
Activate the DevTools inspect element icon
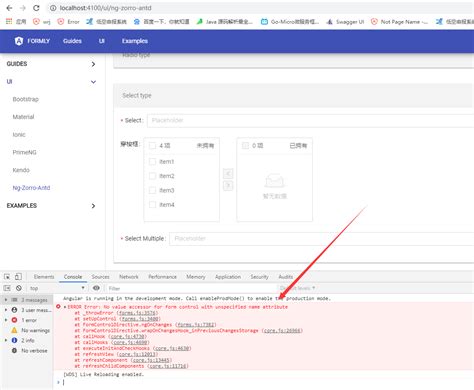(7, 277)
